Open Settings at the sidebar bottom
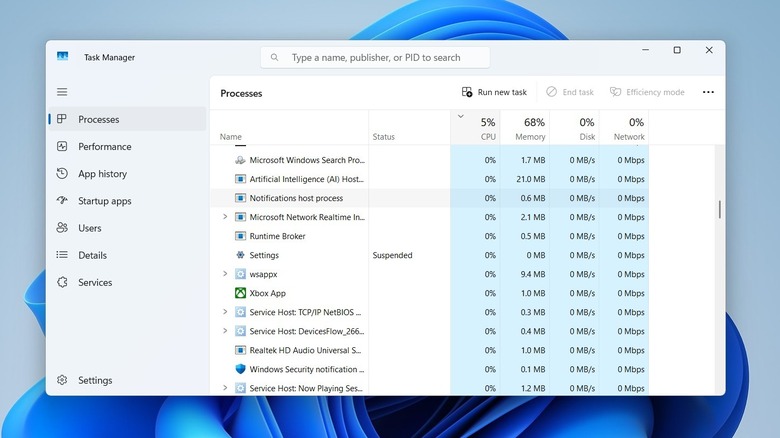This screenshot has height=438, width=780. [95, 380]
